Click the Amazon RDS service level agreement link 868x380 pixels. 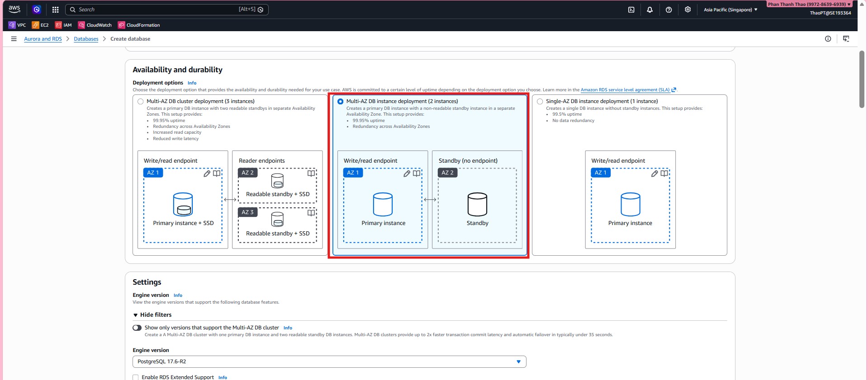tap(625, 90)
